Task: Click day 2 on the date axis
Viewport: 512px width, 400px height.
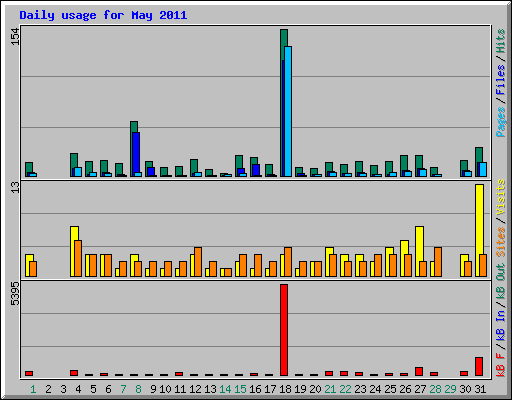Action: click(48, 389)
